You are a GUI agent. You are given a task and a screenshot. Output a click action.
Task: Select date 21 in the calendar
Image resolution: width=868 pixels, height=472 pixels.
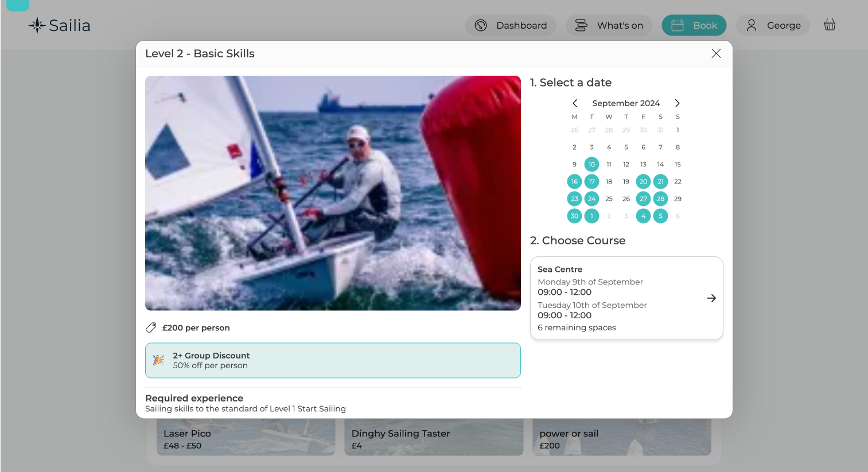coord(660,181)
